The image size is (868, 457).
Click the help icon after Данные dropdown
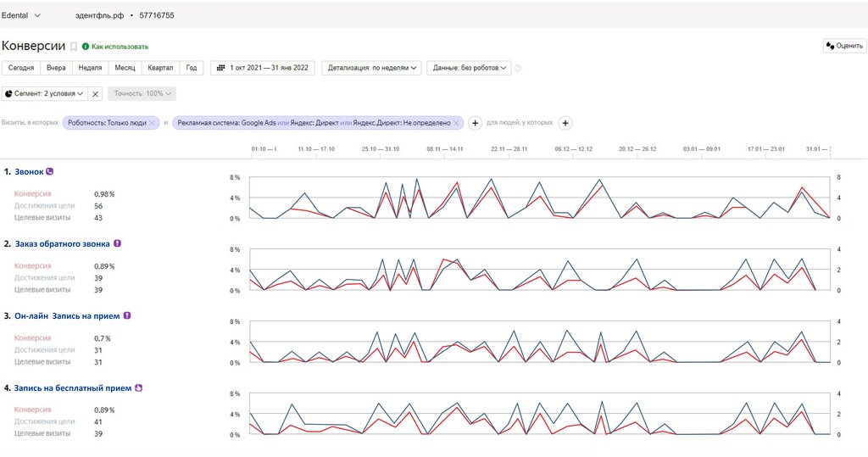(x=518, y=68)
